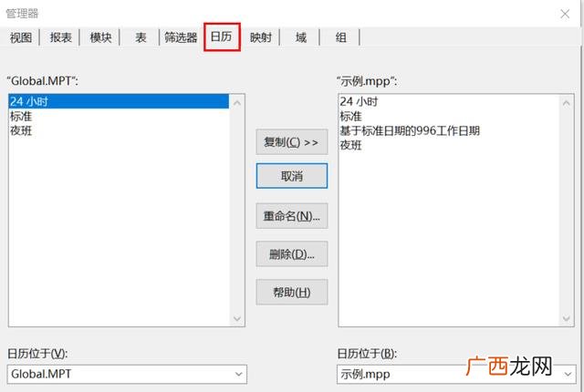Select the 日历 tab
Screen dimensions: 584x392
click(222, 36)
